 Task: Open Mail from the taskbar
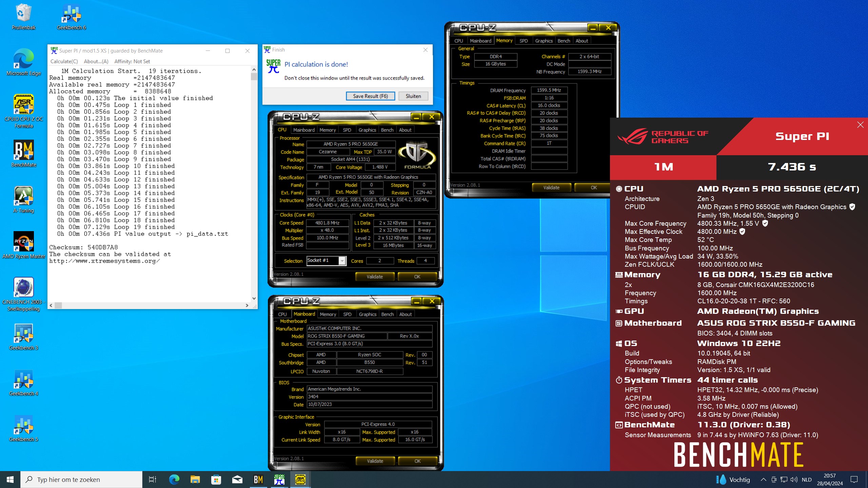pos(237,480)
